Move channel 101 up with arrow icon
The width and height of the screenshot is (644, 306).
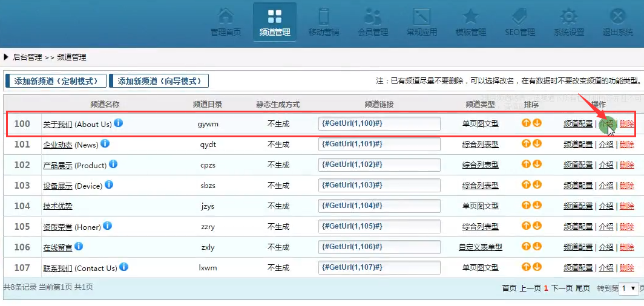tap(527, 144)
